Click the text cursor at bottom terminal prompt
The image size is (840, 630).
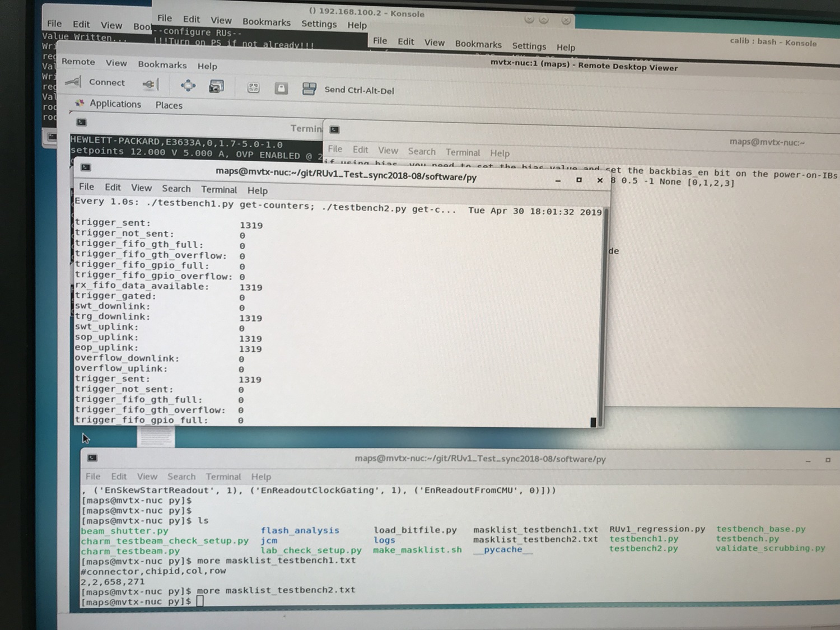[x=200, y=601]
